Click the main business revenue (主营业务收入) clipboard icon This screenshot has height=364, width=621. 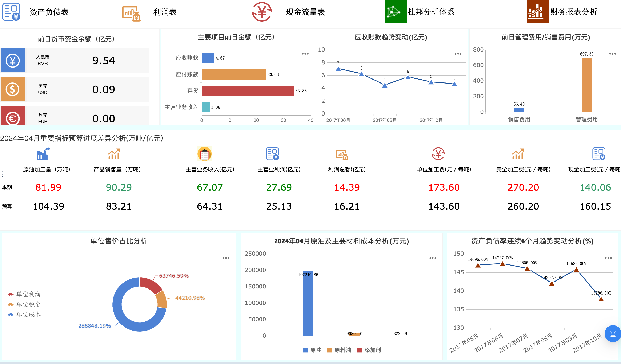tap(204, 154)
